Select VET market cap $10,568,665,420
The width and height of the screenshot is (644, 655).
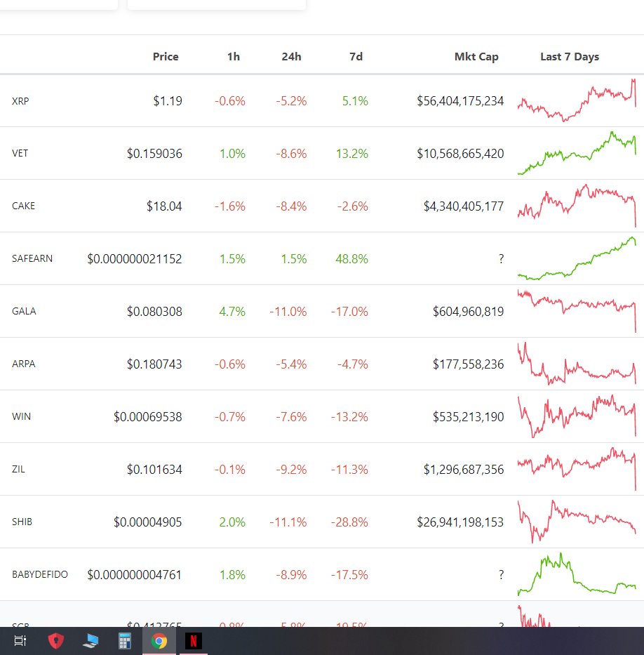[460, 154]
